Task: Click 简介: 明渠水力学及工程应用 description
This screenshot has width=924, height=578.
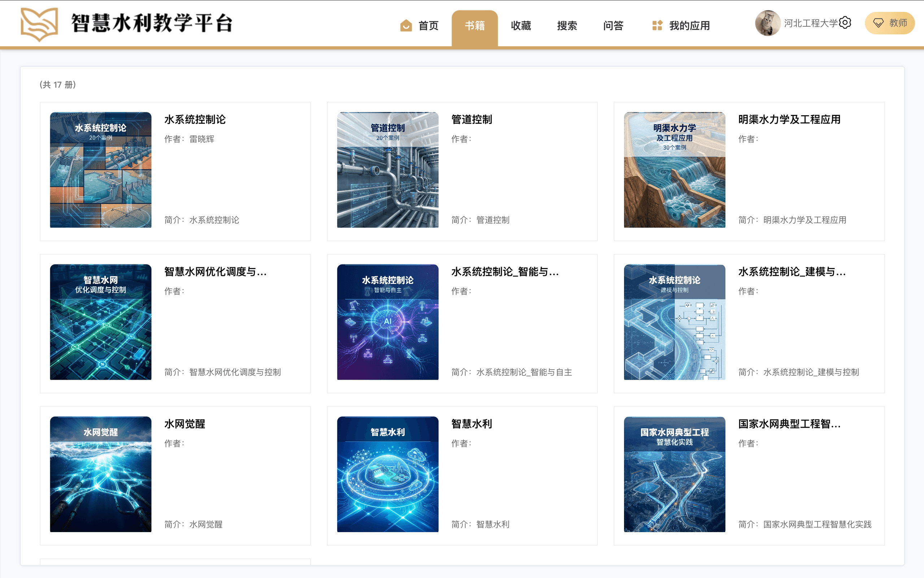Action: 792,220
